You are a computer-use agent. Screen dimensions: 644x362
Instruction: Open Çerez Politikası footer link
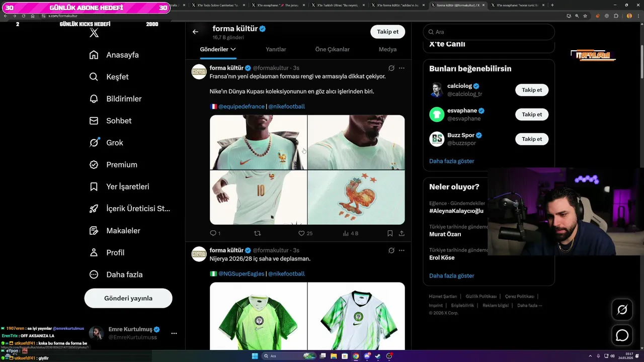(x=520, y=297)
